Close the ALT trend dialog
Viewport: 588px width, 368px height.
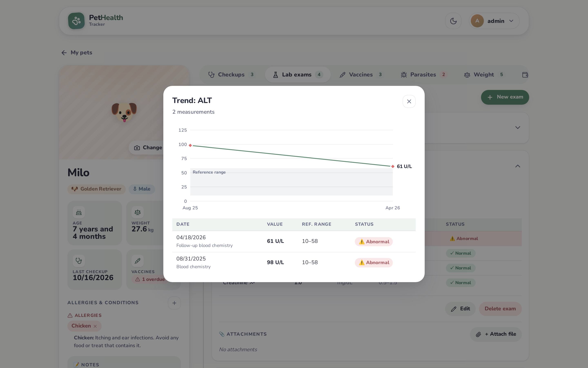pos(409,101)
